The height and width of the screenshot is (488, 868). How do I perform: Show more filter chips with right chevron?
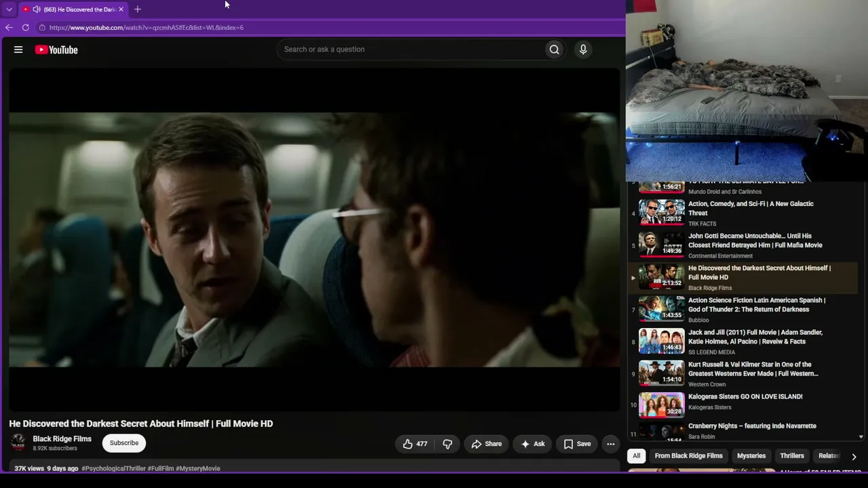click(854, 456)
